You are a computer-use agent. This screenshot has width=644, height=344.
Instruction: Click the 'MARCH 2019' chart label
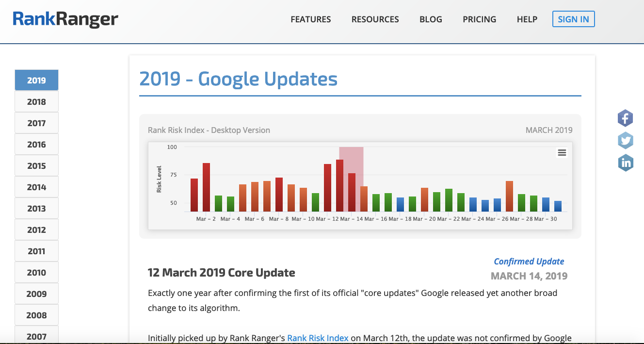549,130
